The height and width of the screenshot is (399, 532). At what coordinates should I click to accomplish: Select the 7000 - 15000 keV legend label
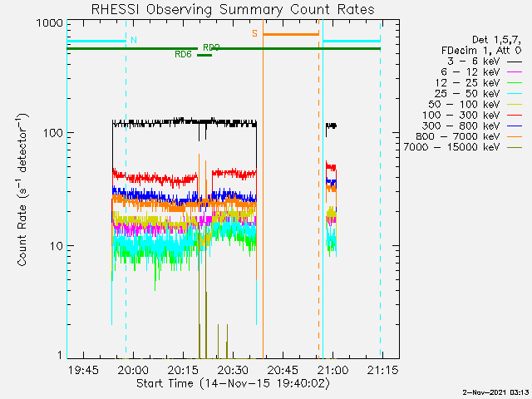point(451,147)
